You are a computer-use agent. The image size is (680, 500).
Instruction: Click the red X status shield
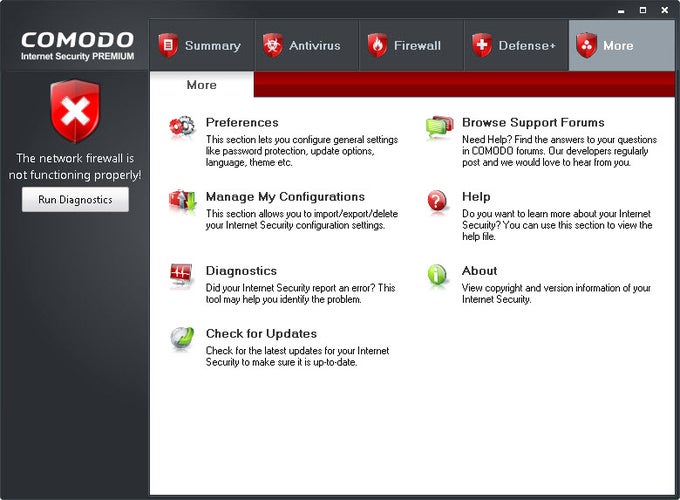[x=75, y=111]
